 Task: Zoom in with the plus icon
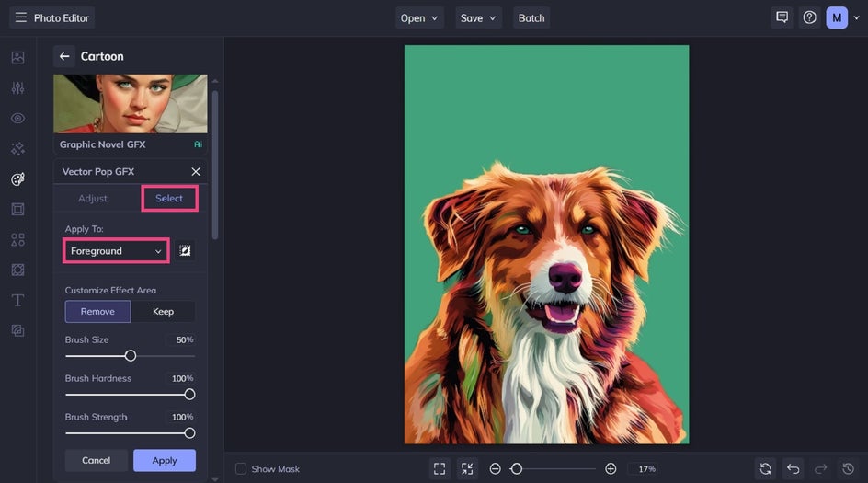tap(611, 469)
